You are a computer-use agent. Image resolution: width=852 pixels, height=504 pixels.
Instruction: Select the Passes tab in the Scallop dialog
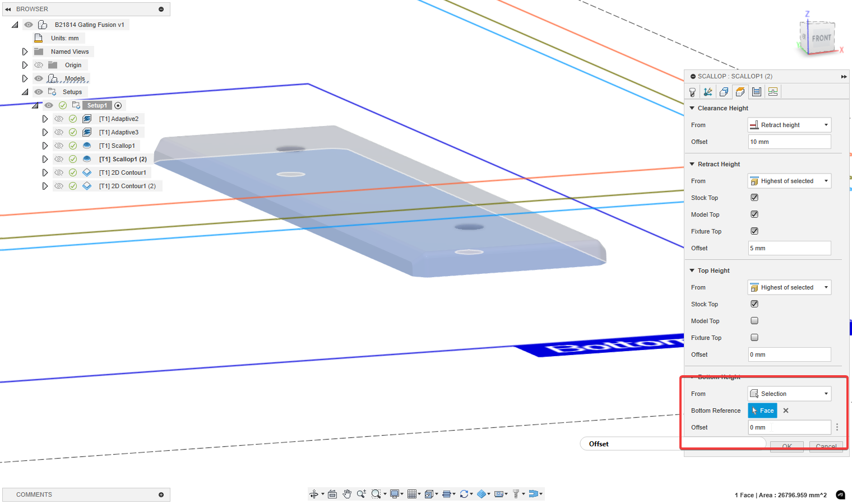coord(756,91)
